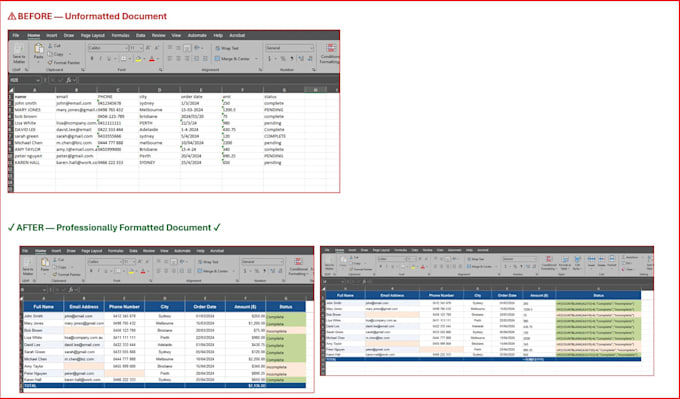Switch to Data tab in left AFTER spreadsheet
This screenshot has height=399, width=680.
click(x=133, y=251)
